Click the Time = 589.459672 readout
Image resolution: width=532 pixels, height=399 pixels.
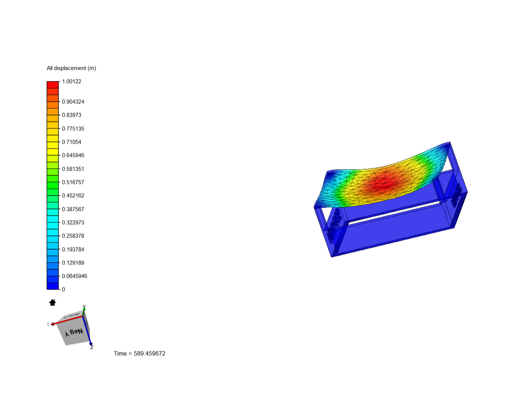140,354
